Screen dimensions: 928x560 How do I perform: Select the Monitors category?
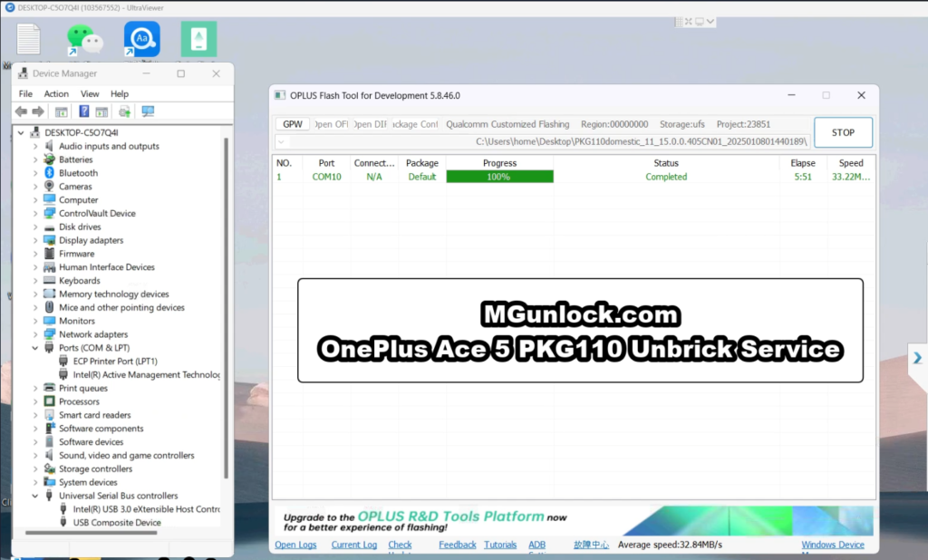click(76, 321)
